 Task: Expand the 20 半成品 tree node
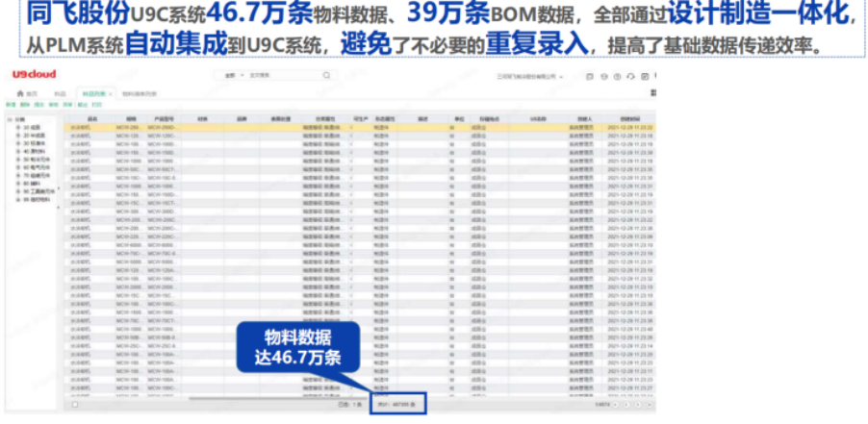(x=18, y=136)
